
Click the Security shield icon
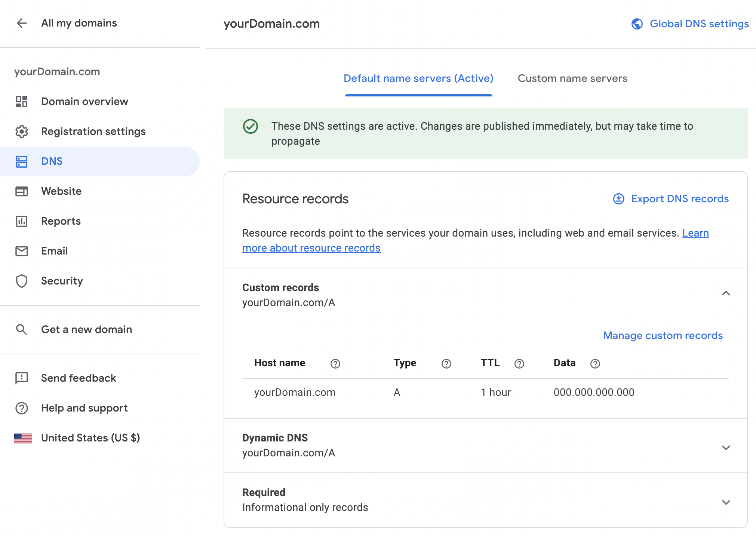(22, 281)
